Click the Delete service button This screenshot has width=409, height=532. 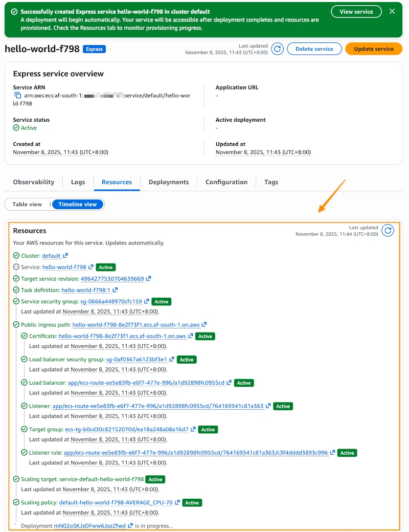coord(314,49)
